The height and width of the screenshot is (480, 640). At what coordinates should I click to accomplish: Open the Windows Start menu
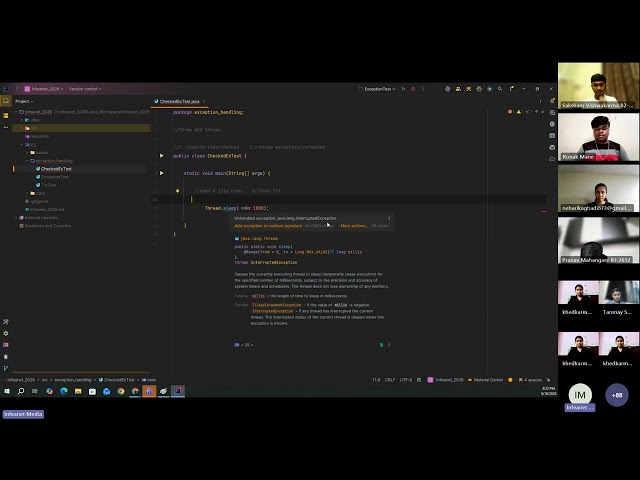7,391
